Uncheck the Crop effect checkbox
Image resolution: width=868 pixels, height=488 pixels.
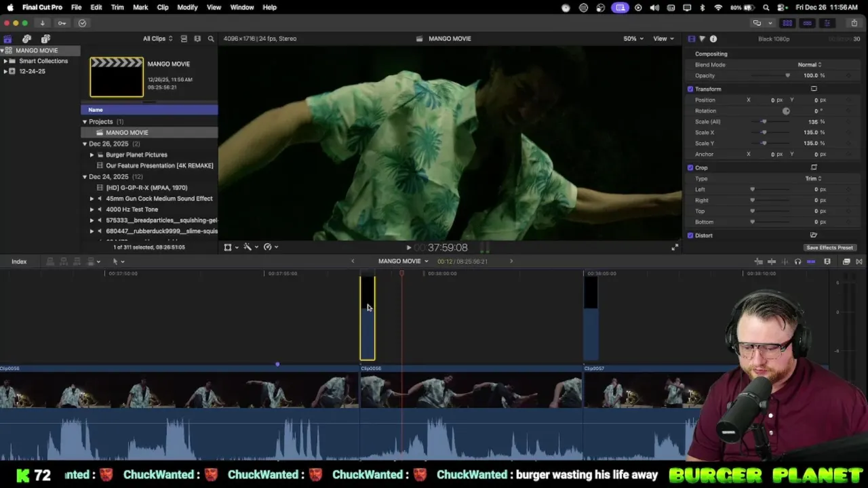point(690,167)
